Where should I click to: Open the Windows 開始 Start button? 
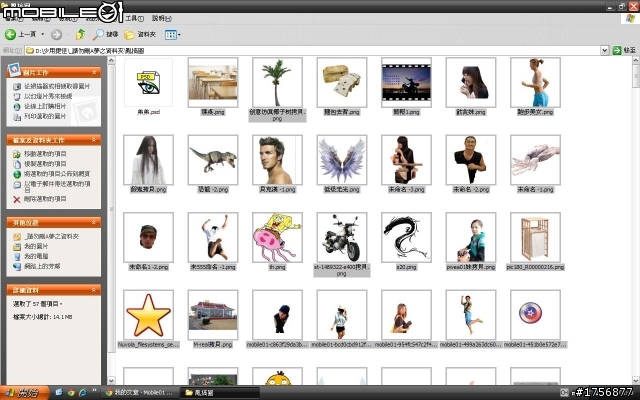coord(24,393)
